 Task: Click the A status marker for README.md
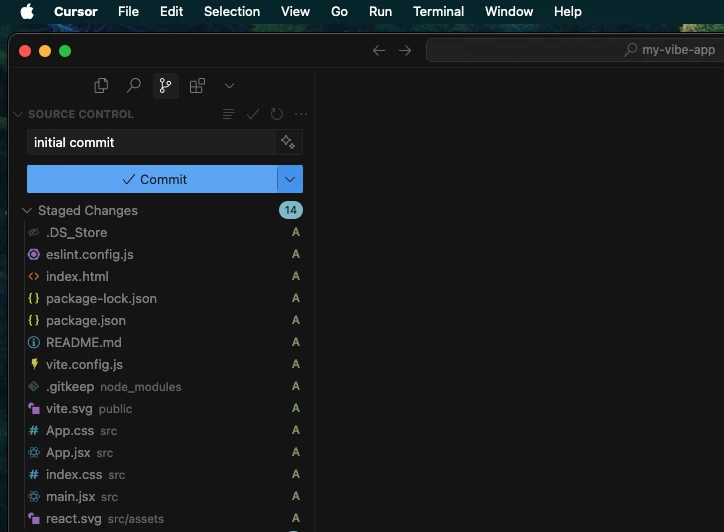pos(296,342)
